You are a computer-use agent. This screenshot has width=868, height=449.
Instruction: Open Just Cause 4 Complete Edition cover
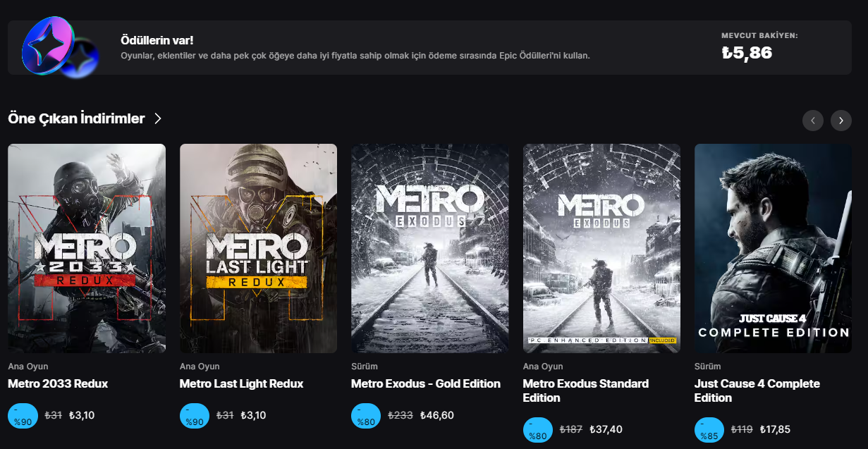pyautogui.click(x=773, y=248)
